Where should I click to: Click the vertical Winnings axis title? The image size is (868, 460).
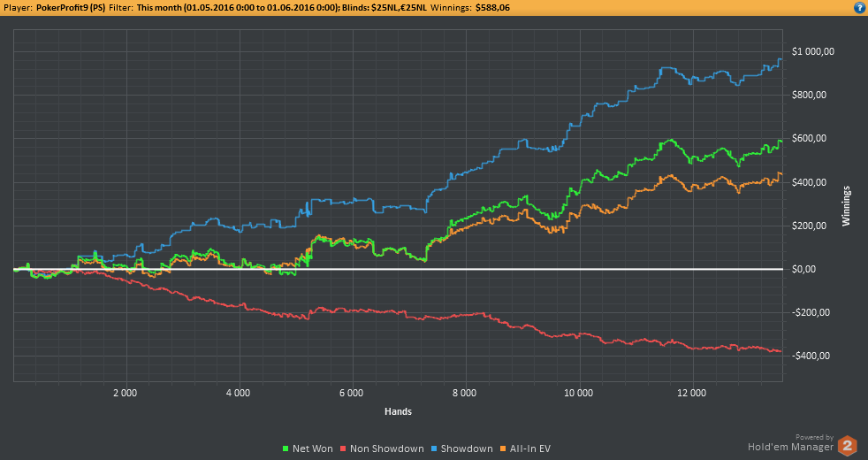[846, 205]
